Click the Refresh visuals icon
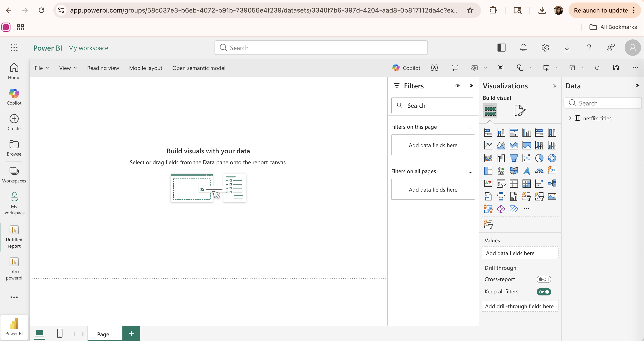This screenshot has height=341, width=644. pos(597,68)
